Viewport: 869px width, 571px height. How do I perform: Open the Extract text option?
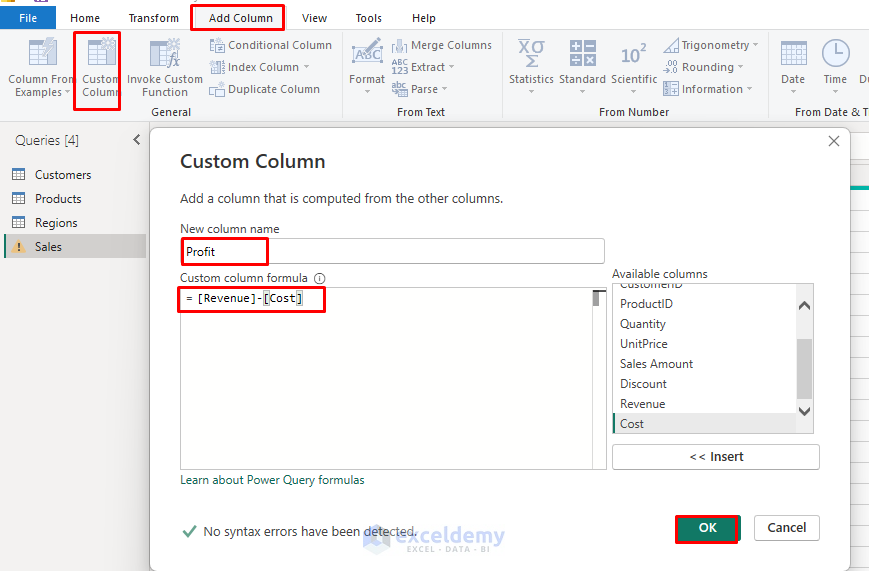(x=423, y=67)
